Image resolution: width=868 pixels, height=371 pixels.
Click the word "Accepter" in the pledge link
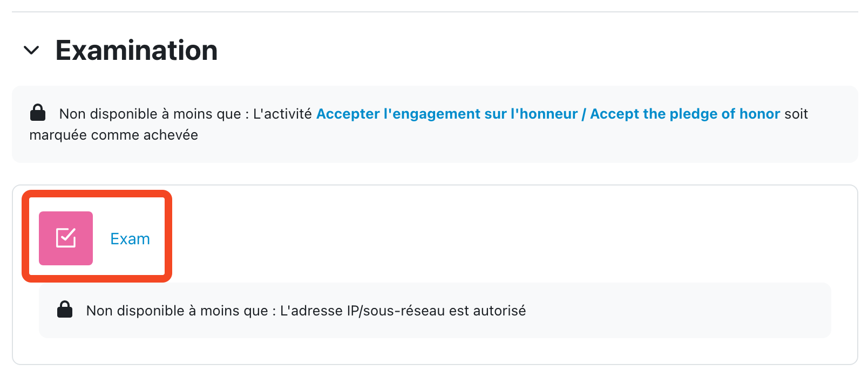pyautogui.click(x=348, y=114)
